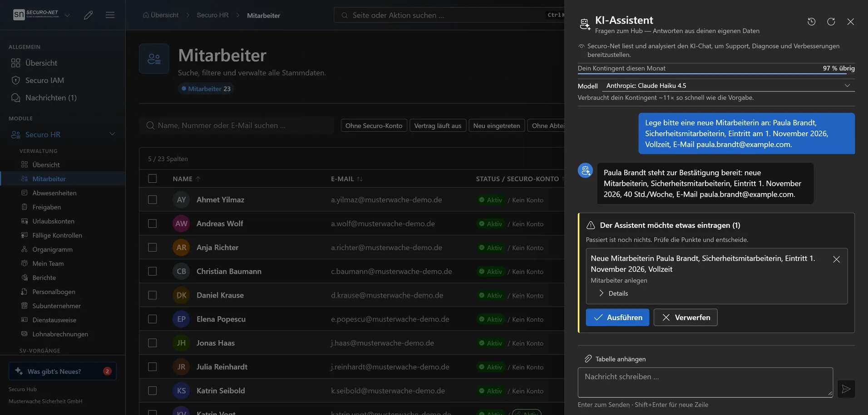Click the Berichte icon in sidebar
868x415 pixels.
point(25,277)
